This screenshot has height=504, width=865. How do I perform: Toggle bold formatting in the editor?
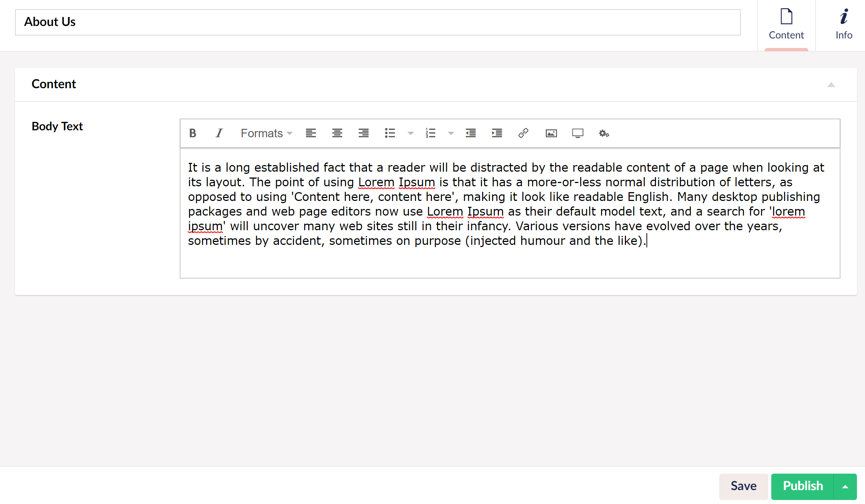[193, 133]
